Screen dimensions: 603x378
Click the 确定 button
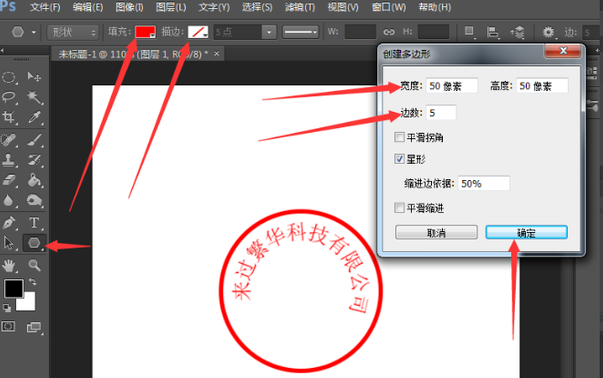click(526, 232)
